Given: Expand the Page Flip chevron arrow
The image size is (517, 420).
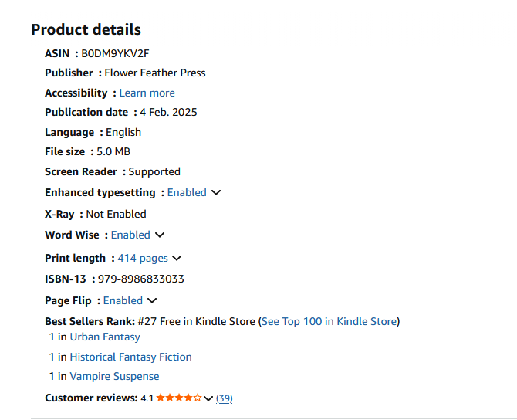Looking at the screenshot, I should (x=152, y=300).
